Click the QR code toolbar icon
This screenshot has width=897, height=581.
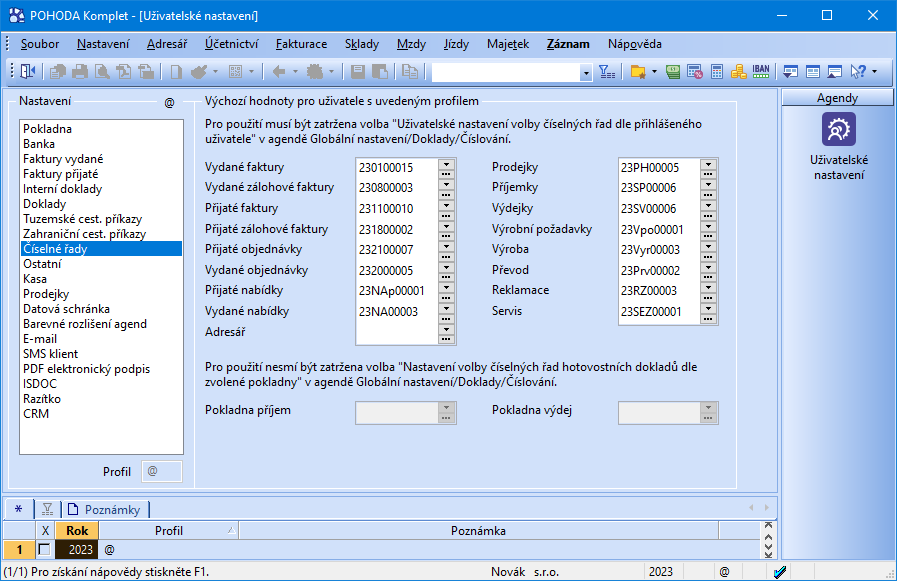235,71
